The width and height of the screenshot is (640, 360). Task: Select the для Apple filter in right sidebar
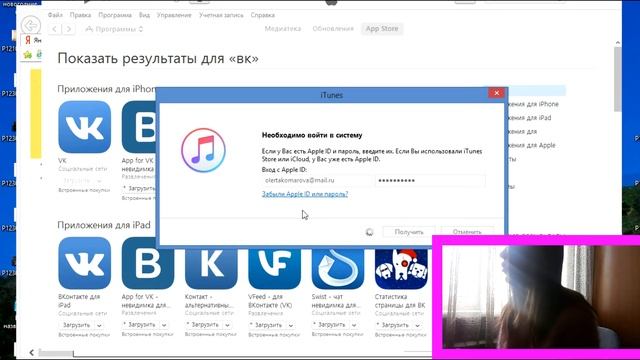531,145
